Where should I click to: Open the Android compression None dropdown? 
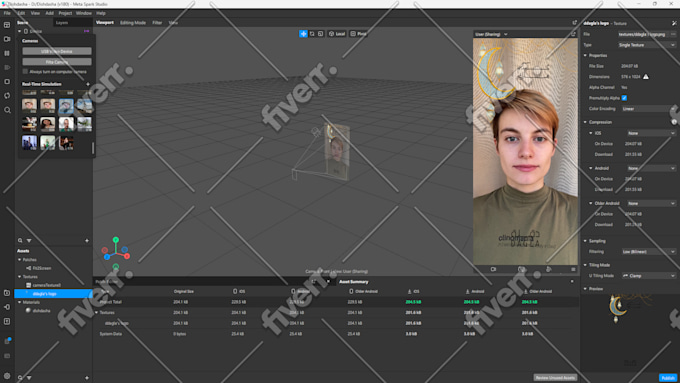pyautogui.click(x=651, y=168)
